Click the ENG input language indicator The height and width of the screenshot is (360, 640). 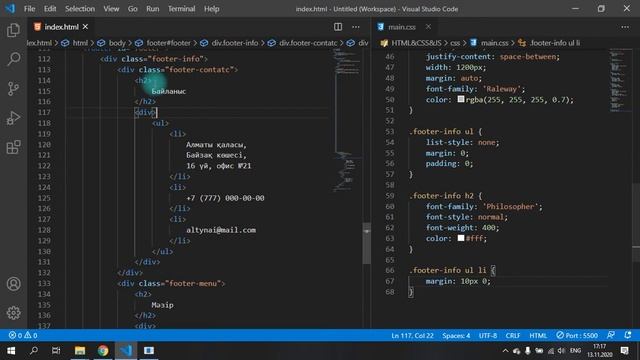click(576, 351)
